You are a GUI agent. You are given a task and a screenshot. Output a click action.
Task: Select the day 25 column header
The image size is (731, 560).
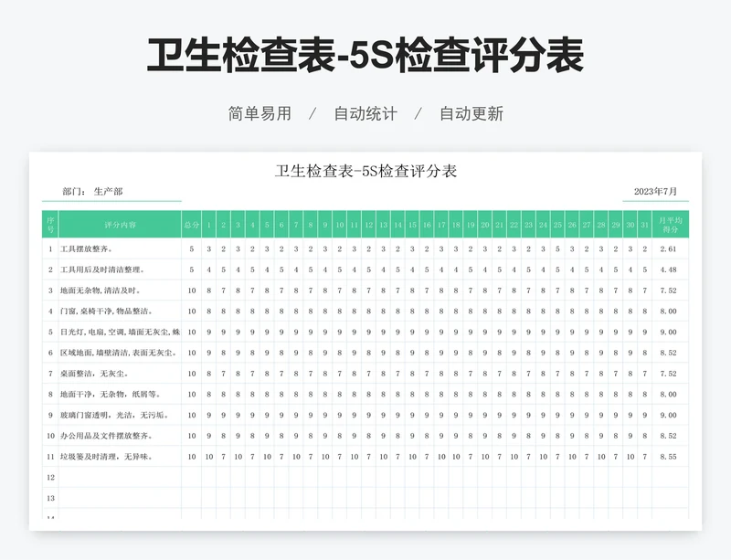tap(557, 225)
